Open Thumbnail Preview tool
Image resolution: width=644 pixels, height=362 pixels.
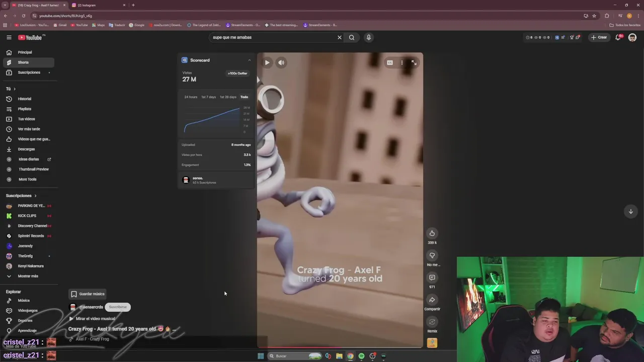tap(28, 169)
